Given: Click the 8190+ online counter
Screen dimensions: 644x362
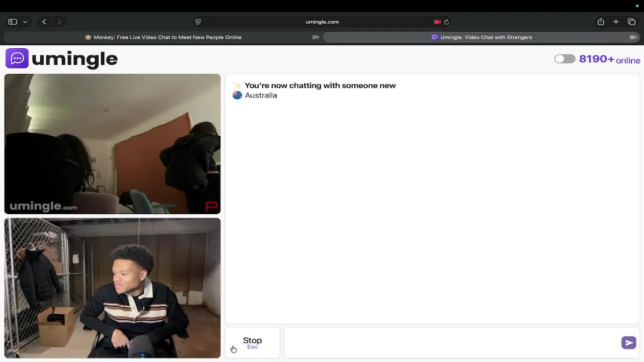Looking at the screenshot, I should click(x=609, y=59).
